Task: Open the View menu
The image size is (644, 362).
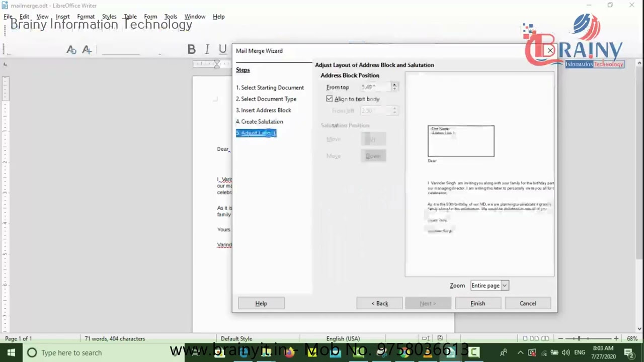Action: pyautogui.click(x=42, y=17)
